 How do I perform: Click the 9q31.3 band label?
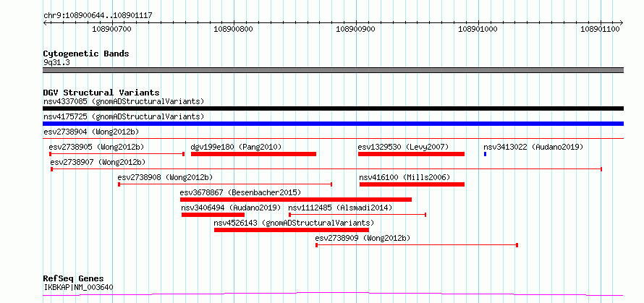click(x=56, y=62)
